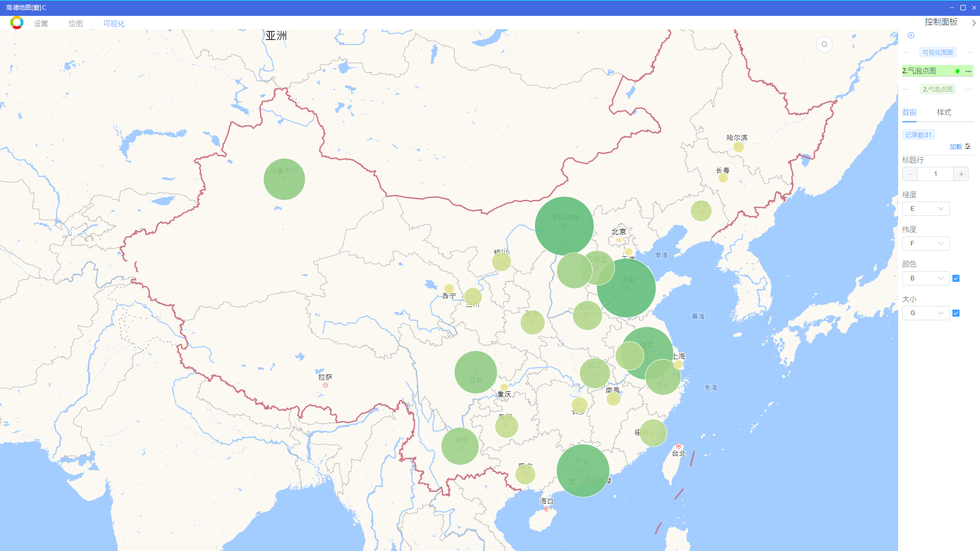This screenshot has height=551, width=980.
Task: Open the 设置 menu
Action: coord(41,24)
